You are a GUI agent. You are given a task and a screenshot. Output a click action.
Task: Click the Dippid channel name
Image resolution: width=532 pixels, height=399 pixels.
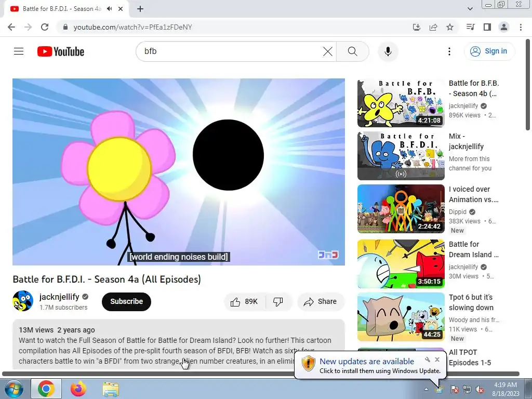coord(458,212)
